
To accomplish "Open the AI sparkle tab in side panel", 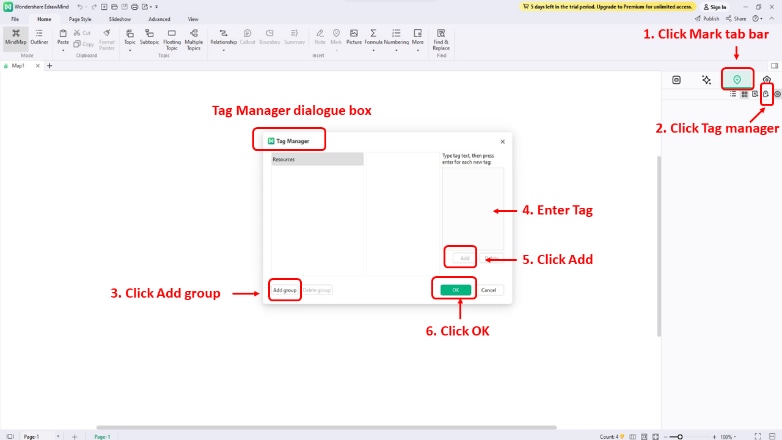I will coord(706,80).
